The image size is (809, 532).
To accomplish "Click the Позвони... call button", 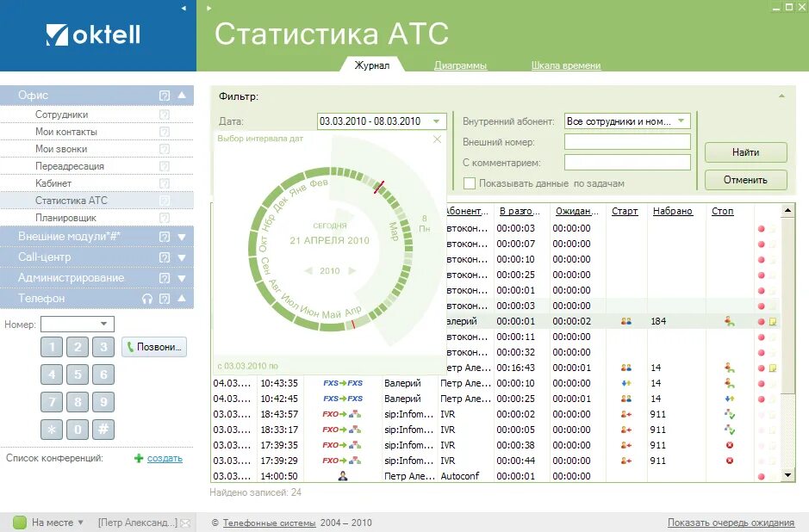I will pos(154,347).
